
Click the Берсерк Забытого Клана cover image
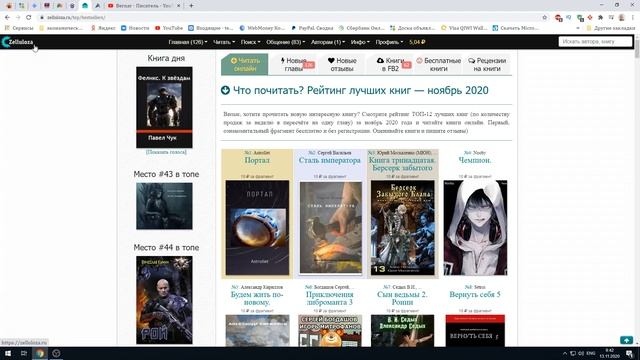[403, 228]
